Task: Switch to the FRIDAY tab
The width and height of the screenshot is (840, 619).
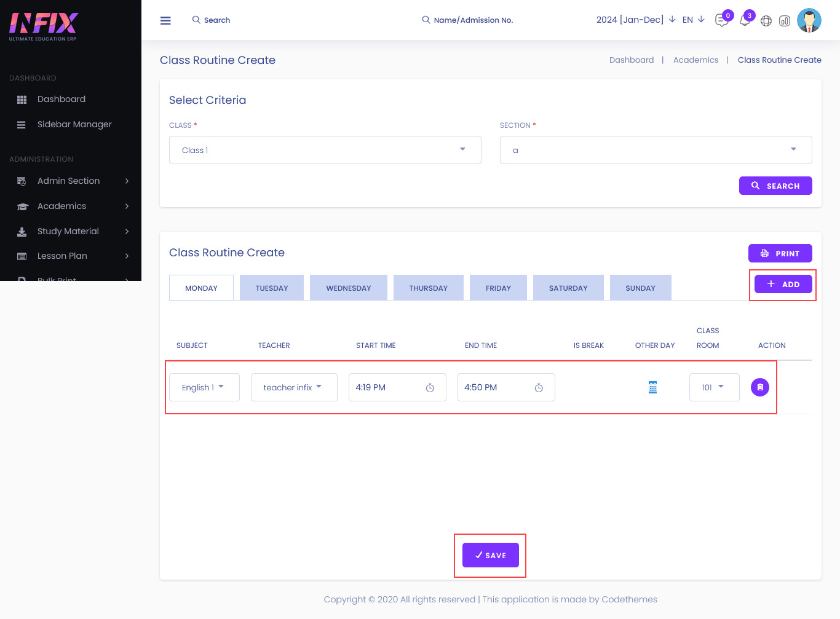Action: pos(498,288)
